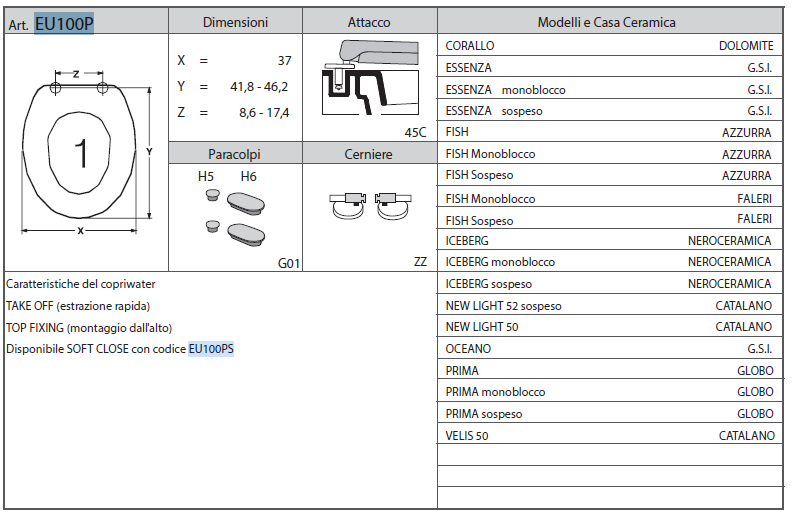Image resolution: width=804 pixels, height=529 pixels.
Task: Select the NEW LIGHT 52 sospeso row
Action: click(610, 306)
